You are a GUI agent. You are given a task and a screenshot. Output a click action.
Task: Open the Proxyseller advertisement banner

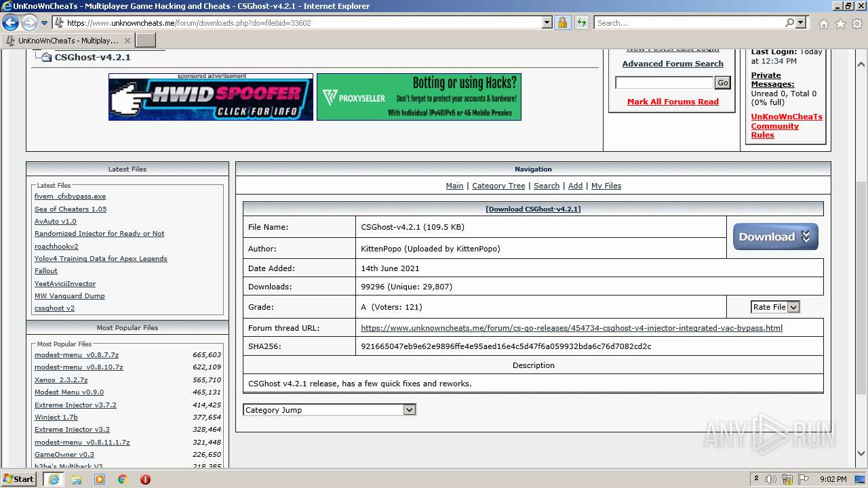coord(419,97)
